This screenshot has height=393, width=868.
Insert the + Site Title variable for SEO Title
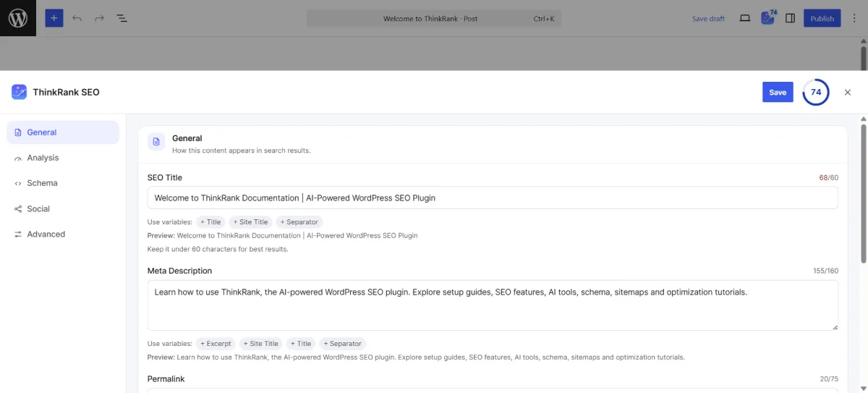pyautogui.click(x=250, y=222)
